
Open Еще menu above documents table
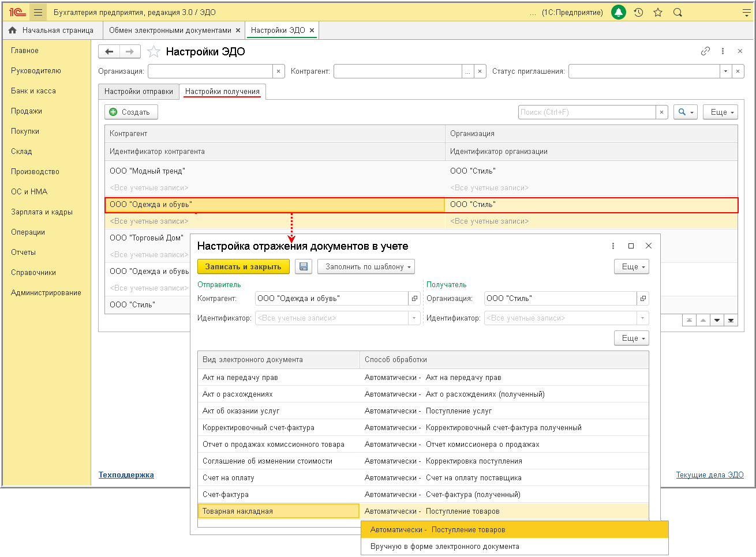631,338
